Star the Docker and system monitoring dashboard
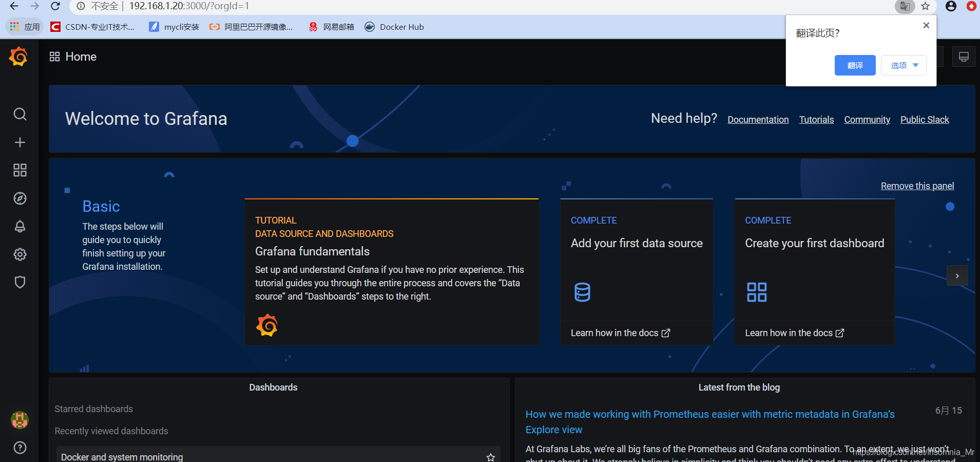980x462 pixels. pyautogui.click(x=491, y=457)
